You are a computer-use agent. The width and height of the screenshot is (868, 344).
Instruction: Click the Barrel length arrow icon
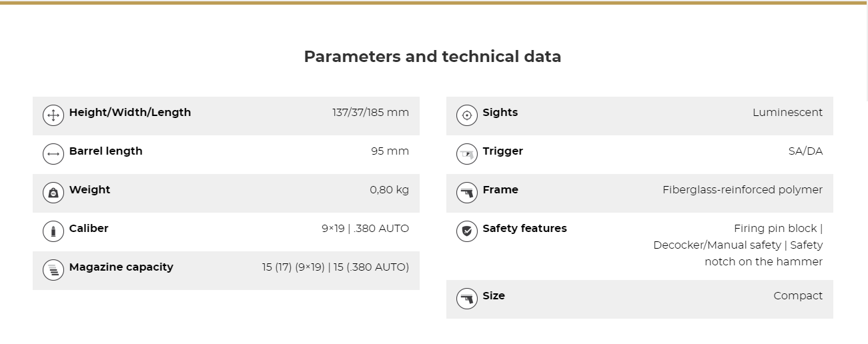pos(53,154)
